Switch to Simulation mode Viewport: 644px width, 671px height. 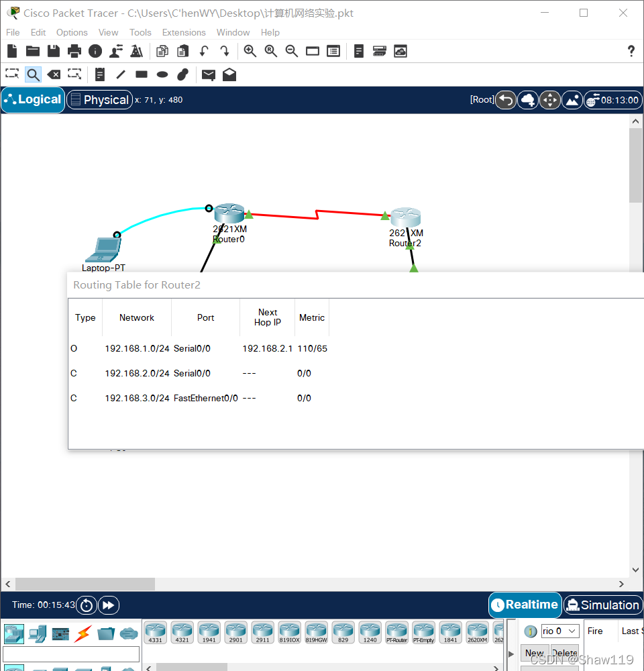tap(602, 605)
